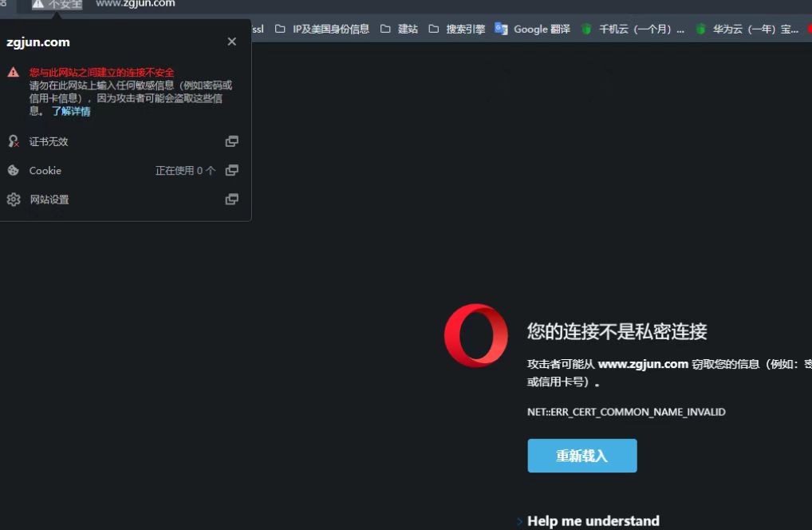The height and width of the screenshot is (530, 812).
Task: Open the Cookie entry in popup
Action: coord(123,171)
